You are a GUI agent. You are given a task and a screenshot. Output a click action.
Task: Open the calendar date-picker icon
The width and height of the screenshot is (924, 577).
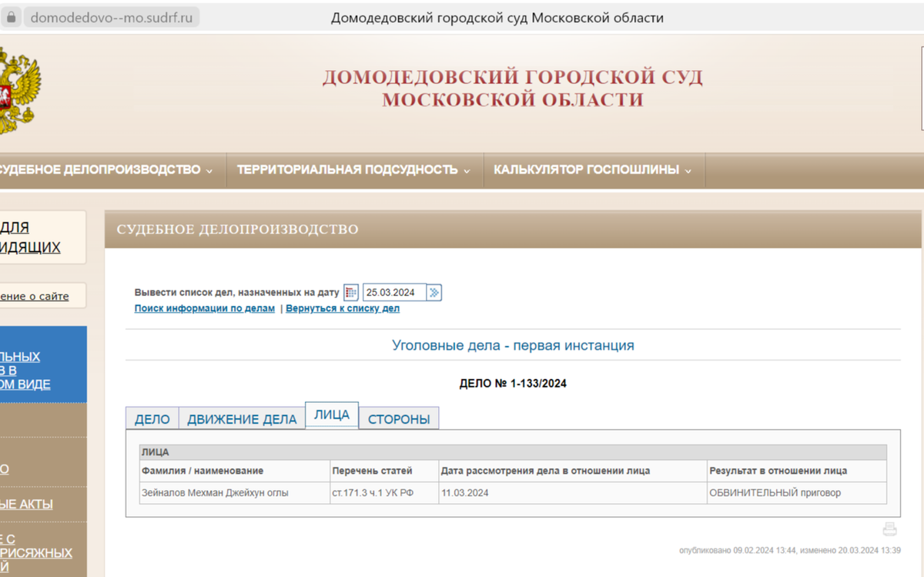(350, 292)
